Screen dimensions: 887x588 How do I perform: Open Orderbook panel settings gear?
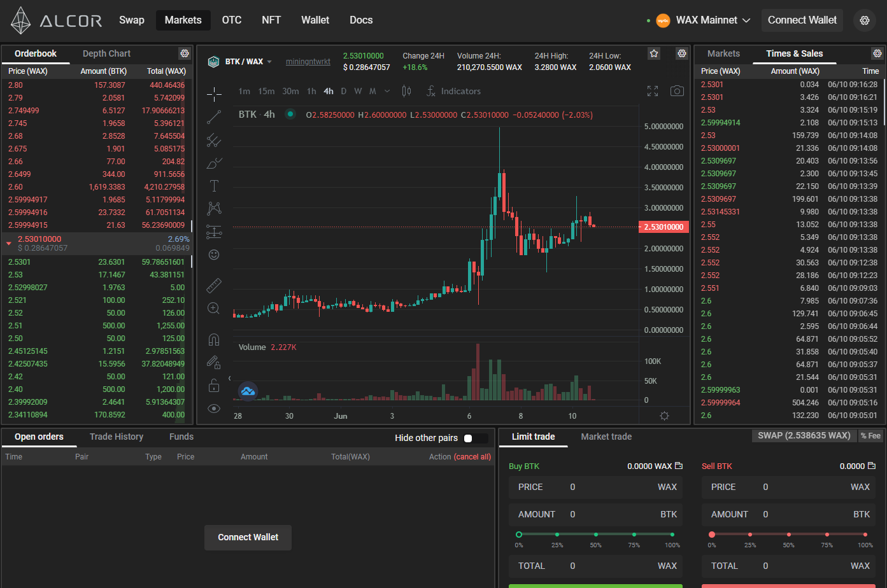(x=185, y=53)
